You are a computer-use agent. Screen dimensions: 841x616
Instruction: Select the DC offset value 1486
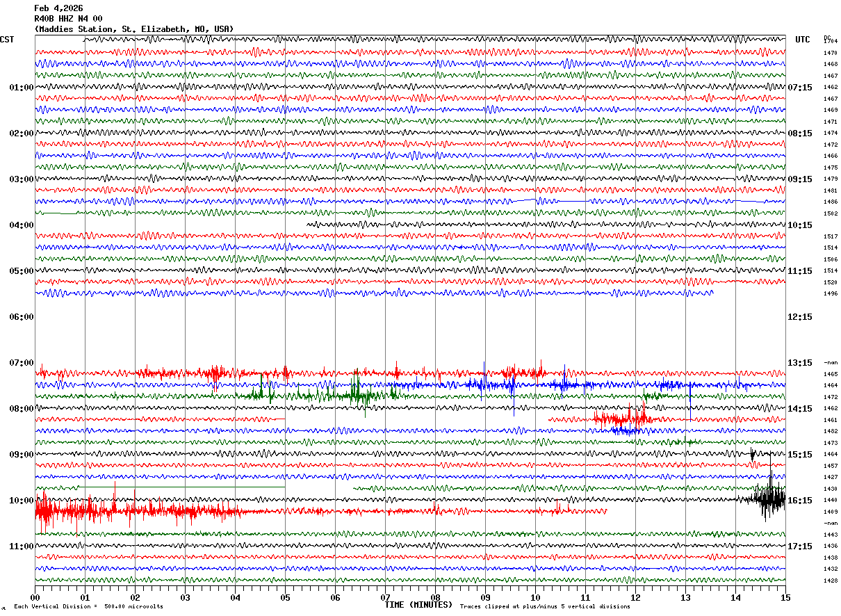click(x=831, y=202)
